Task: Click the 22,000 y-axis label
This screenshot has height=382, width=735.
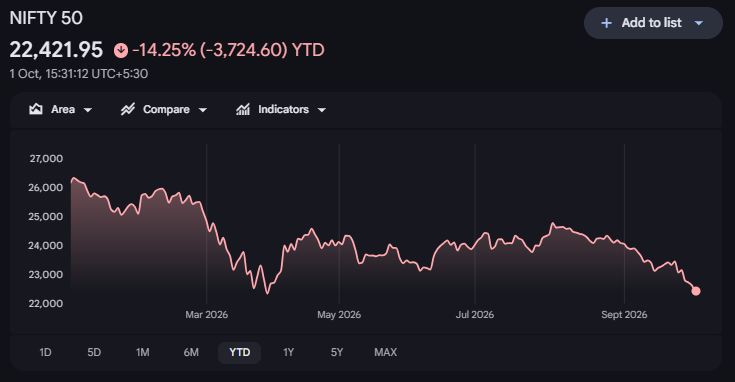Action: point(45,304)
